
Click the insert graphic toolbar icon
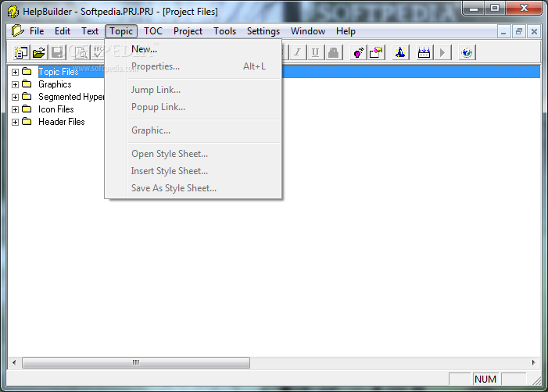377,52
